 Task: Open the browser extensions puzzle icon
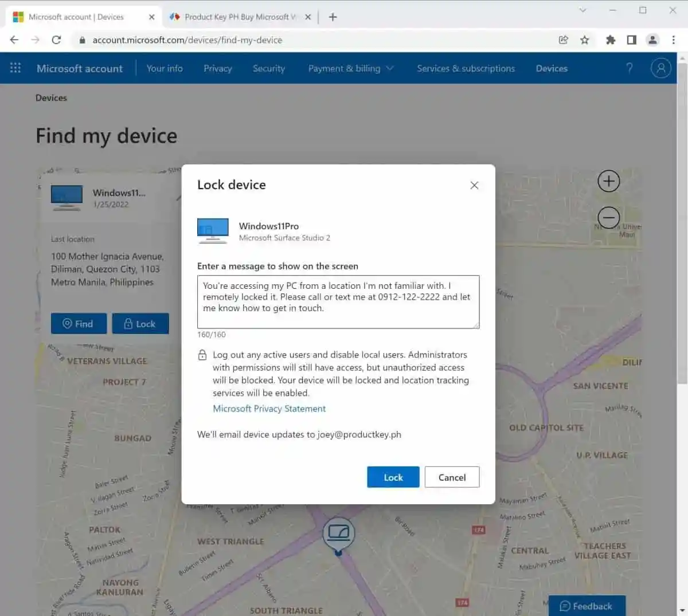tap(610, 40)
